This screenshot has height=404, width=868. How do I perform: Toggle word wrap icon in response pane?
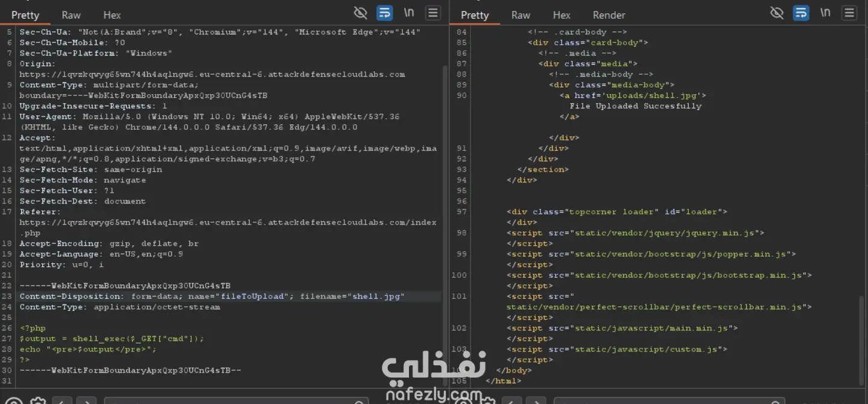801,13
